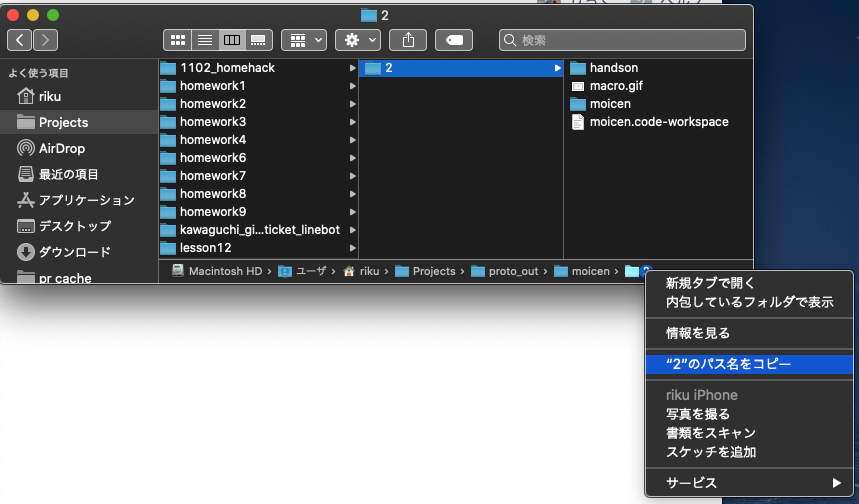
Task: Open the サービス submenu
Action: pos(749,483)
